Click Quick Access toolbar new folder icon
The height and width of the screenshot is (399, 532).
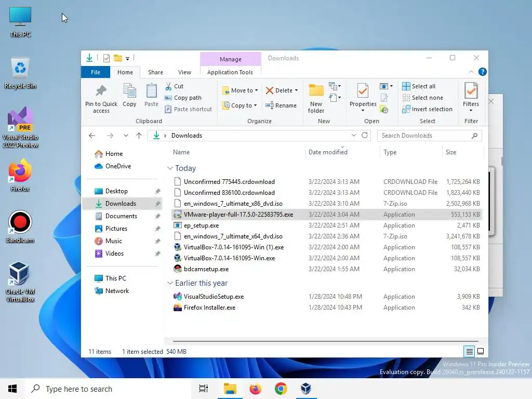[118, 58]
